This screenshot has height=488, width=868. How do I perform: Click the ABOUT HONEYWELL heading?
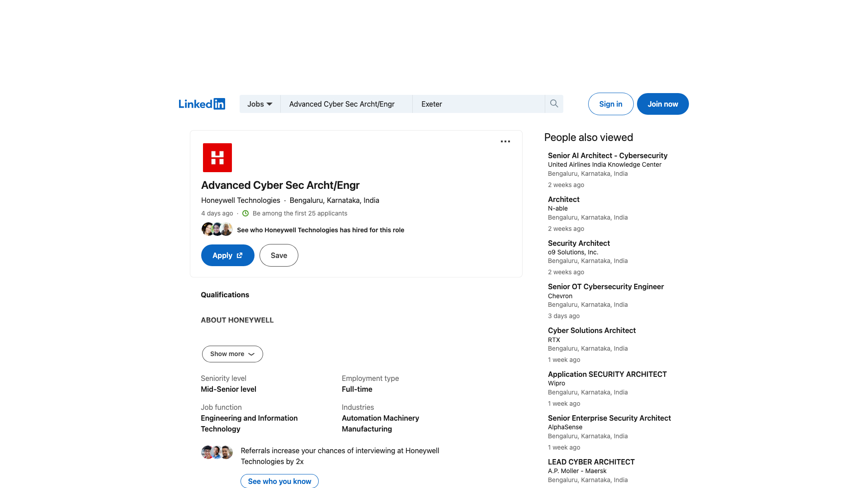237,320
